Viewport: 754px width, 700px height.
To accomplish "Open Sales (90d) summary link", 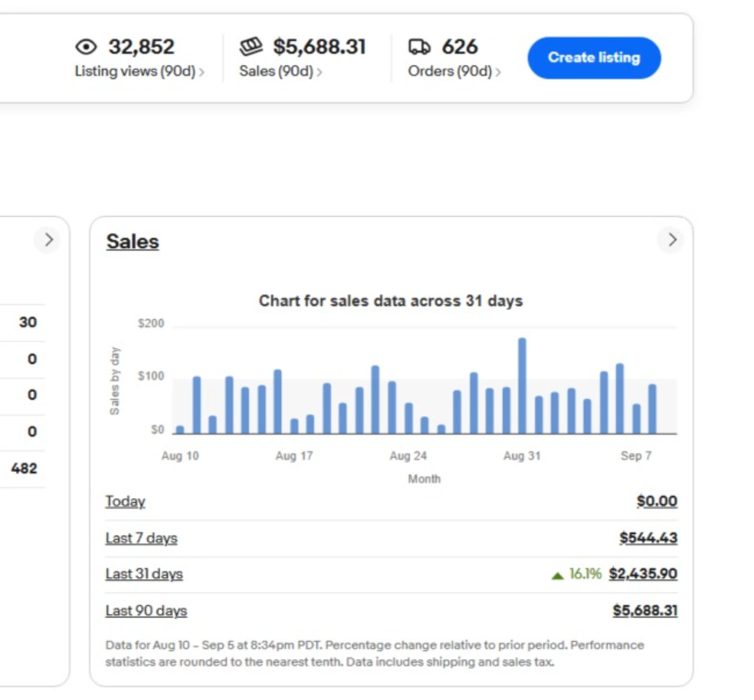I will 280,71.
